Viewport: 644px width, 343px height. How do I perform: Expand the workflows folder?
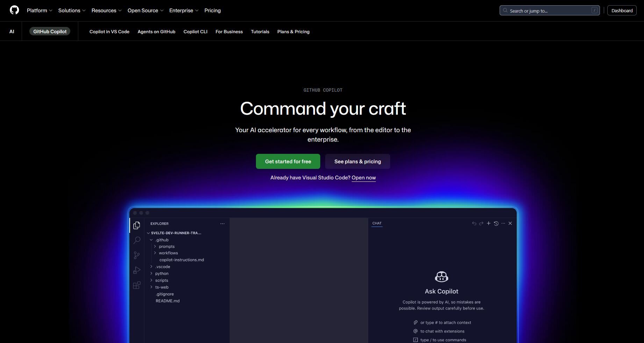click(155, 253)
